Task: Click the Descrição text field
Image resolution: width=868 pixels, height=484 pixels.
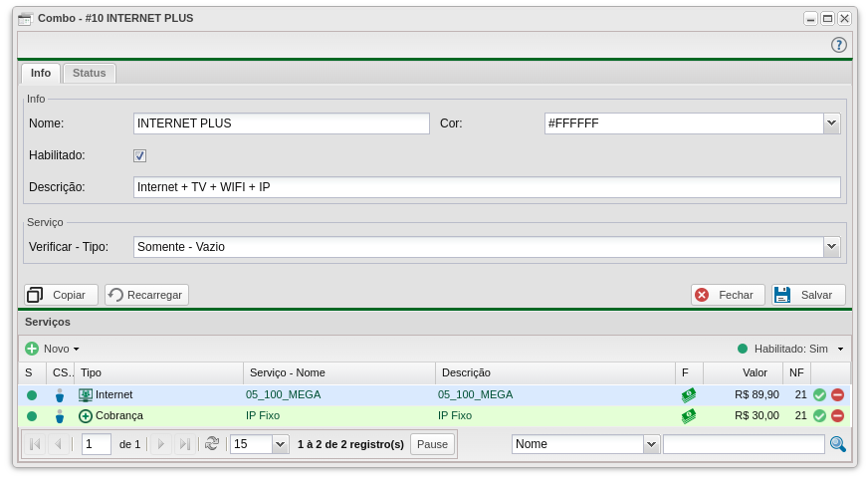Action: pos(486,187)
